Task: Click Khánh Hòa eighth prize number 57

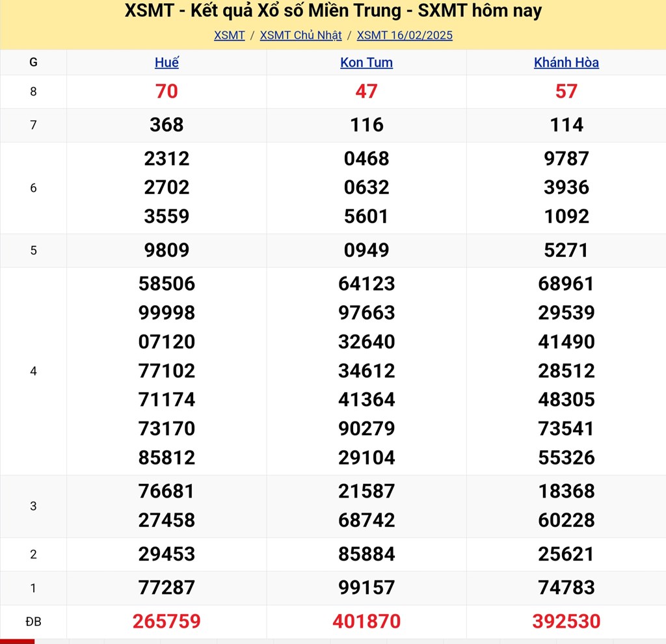Action: (x=566, y=91)
